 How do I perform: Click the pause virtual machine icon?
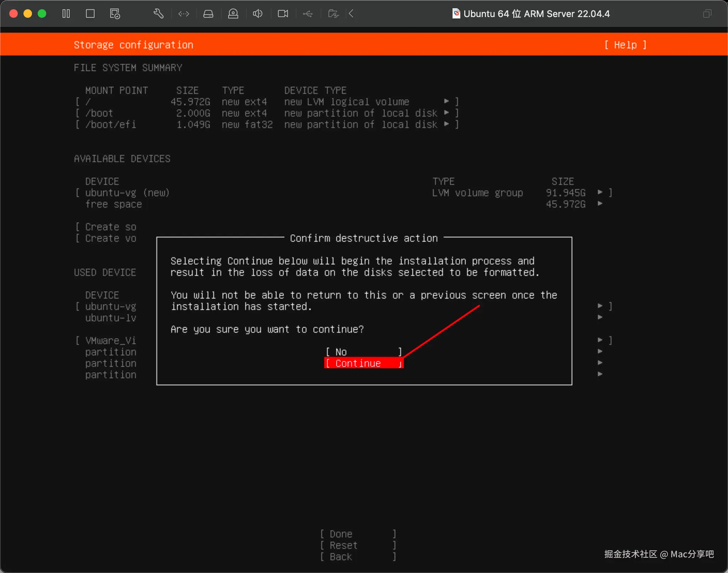coord(66,14)
